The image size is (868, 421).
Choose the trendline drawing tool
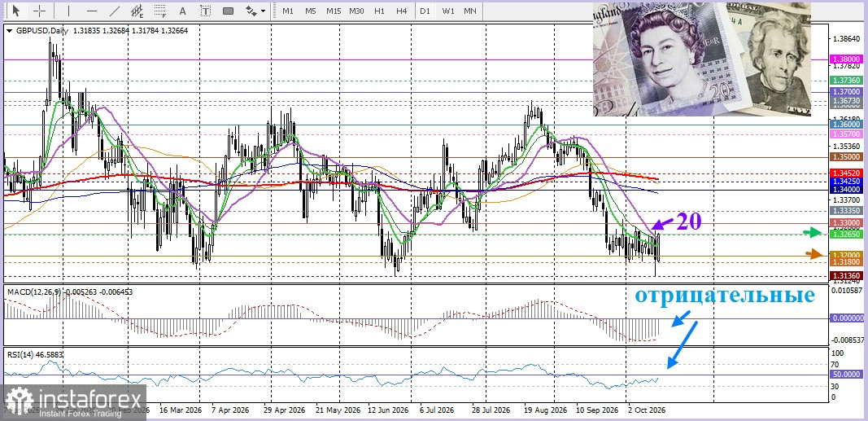(x=115, y=11)
